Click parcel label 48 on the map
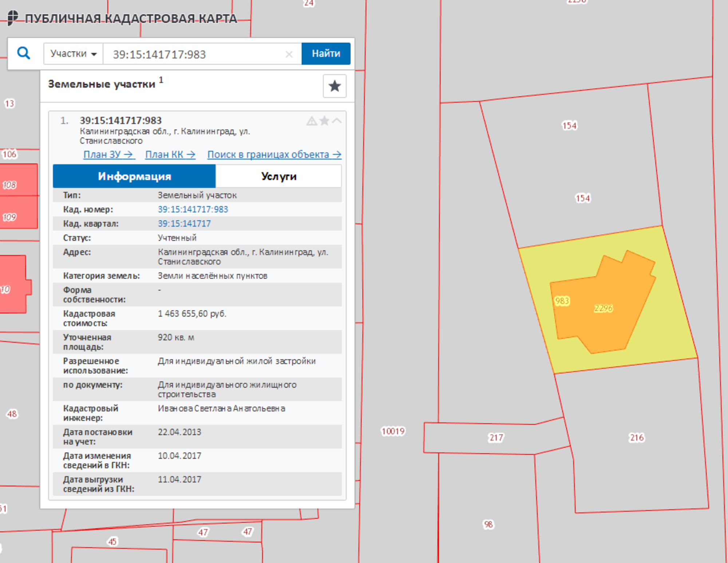Image resolution: width=728 pixels, height=563 pixels. point(12,414)
